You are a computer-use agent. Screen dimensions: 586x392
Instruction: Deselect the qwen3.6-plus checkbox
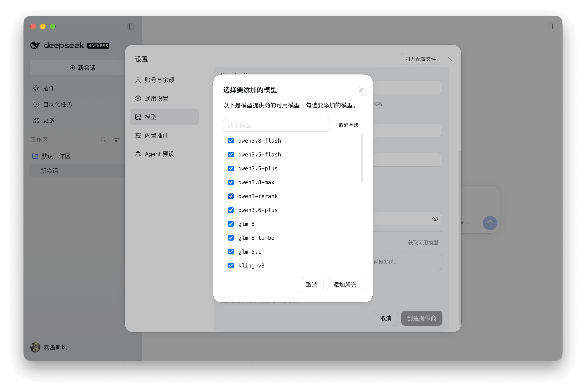(x=231, y=210)
